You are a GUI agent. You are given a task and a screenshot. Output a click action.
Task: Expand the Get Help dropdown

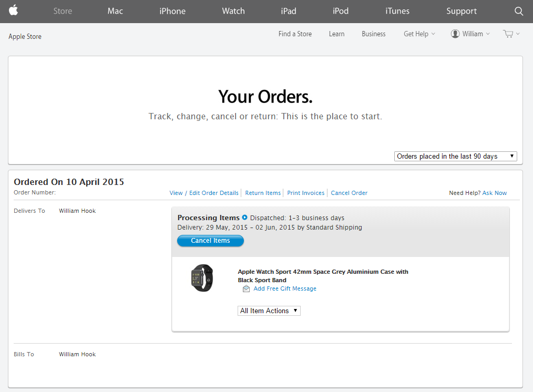(x=419, y=34)
